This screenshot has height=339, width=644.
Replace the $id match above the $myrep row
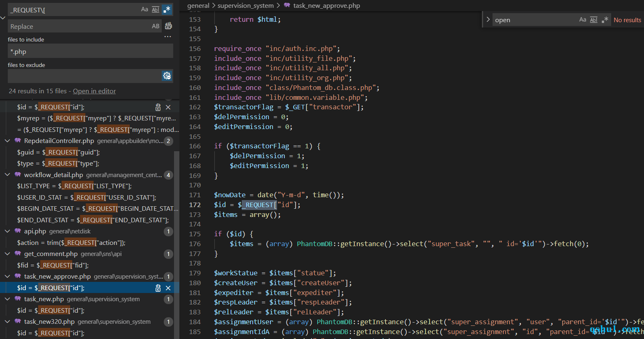click(158, 107)
